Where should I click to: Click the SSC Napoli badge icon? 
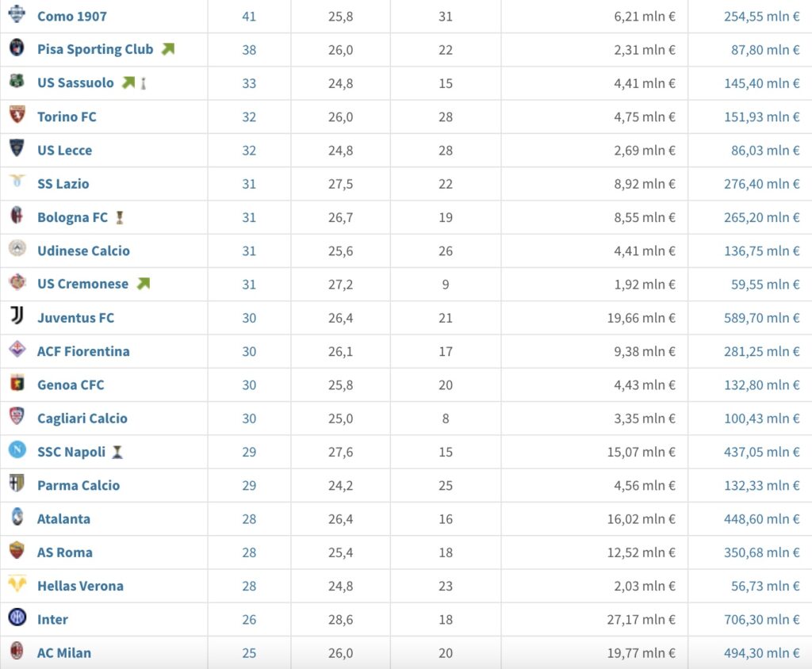(x=17, y=450)
